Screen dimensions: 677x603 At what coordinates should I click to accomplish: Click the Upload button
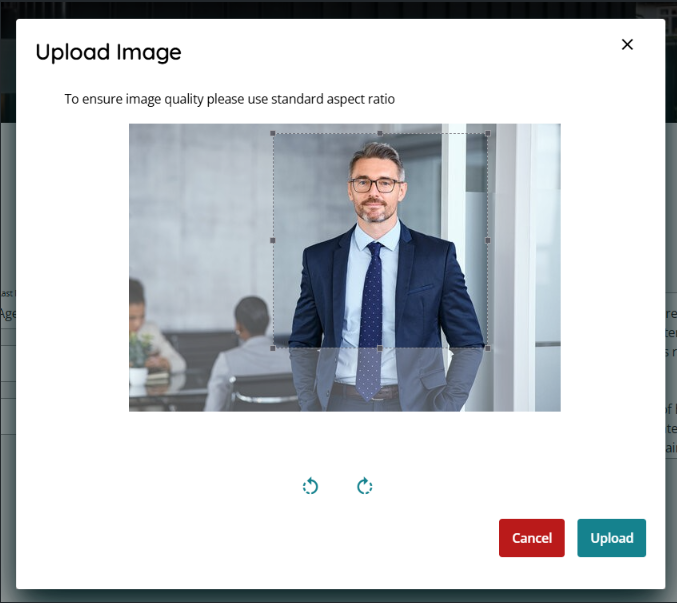611,538
